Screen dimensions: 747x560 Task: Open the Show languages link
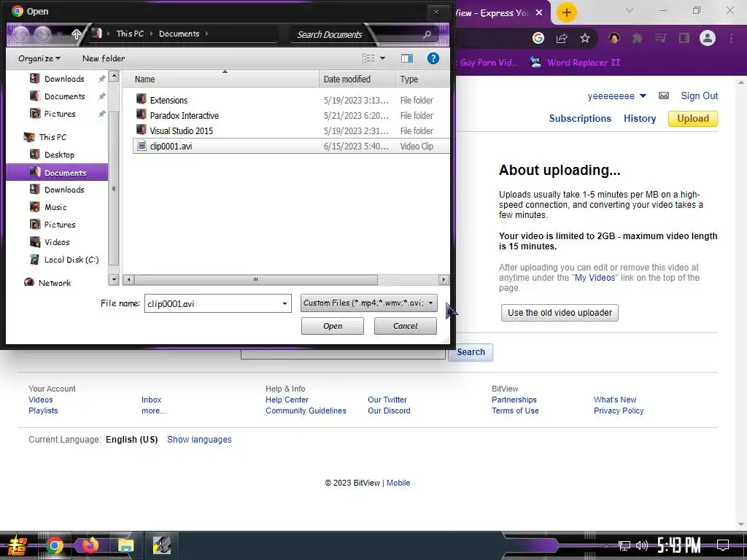pyautogui.click(x=199, y=440)
